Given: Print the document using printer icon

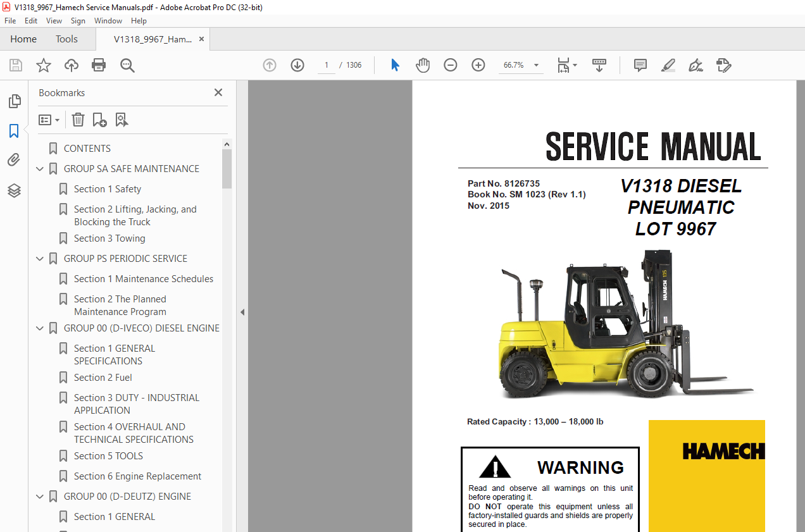Looking at the screenshot, I should [99, 65].
